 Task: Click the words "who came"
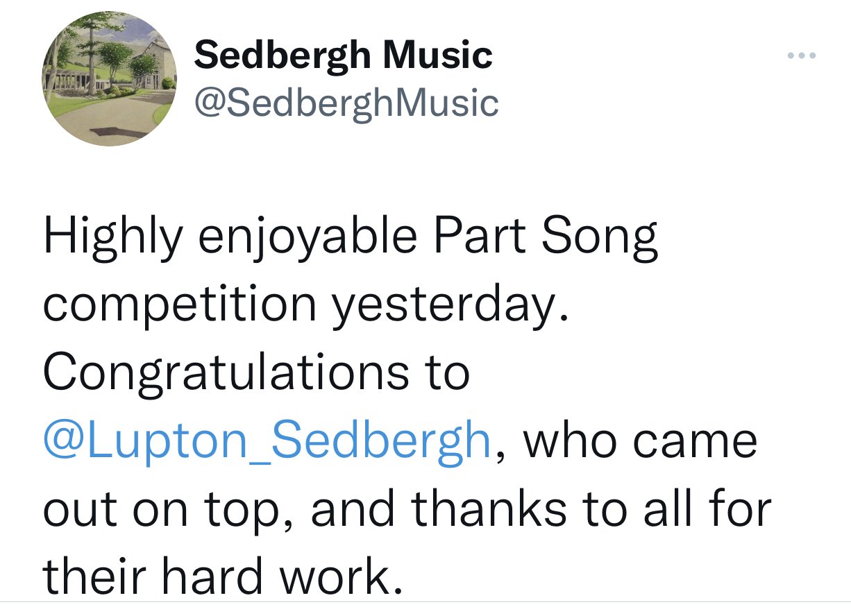point(639,440)
